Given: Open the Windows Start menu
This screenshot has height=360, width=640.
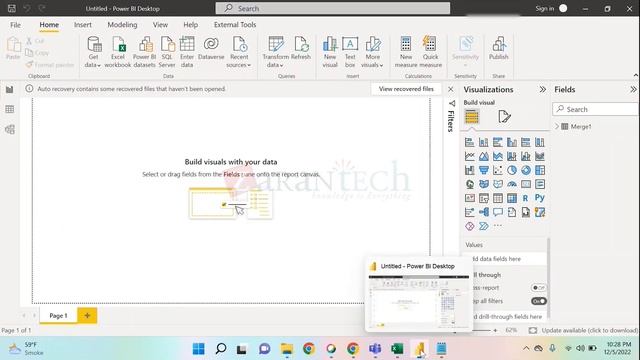Looking at the screenshot, I should pos(199,349).
